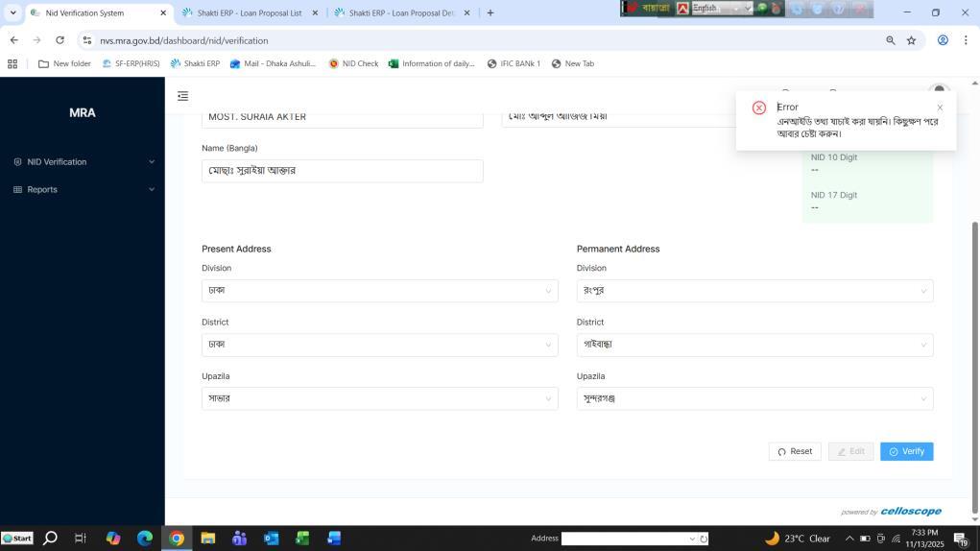The image size is (980, 551).
Task: Bookmark this page with the star icon
Action: tap(911, 40)
